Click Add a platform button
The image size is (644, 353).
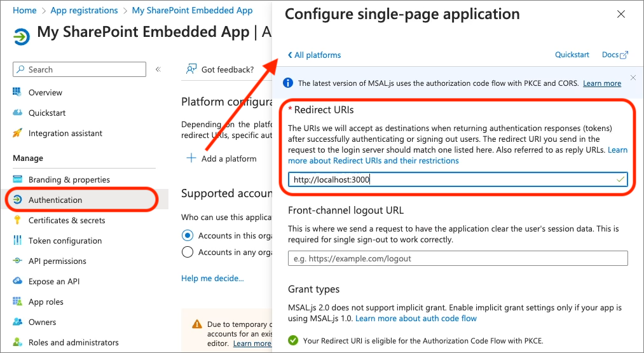[x=222, y=158]
